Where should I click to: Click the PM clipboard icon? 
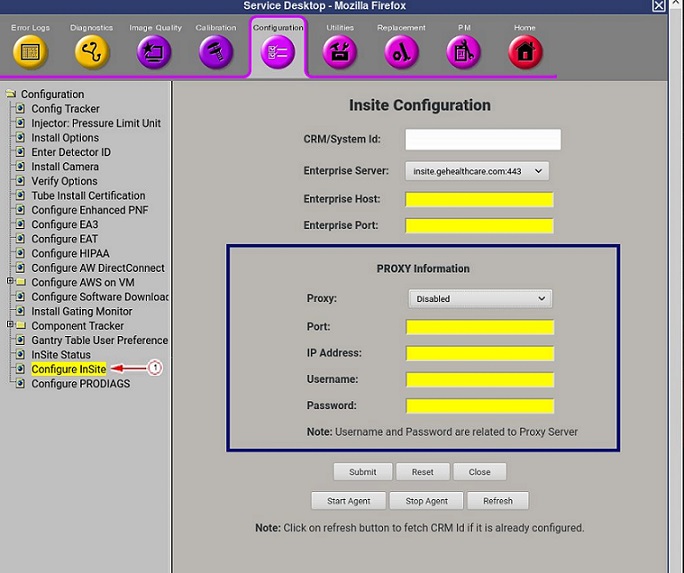coord(463,52)
